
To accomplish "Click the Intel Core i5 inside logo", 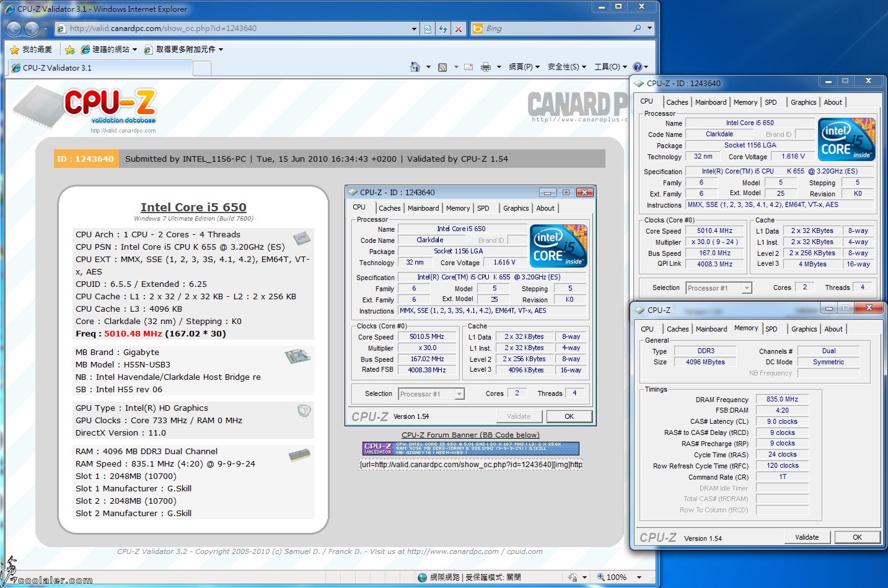I will pos(846,139).
